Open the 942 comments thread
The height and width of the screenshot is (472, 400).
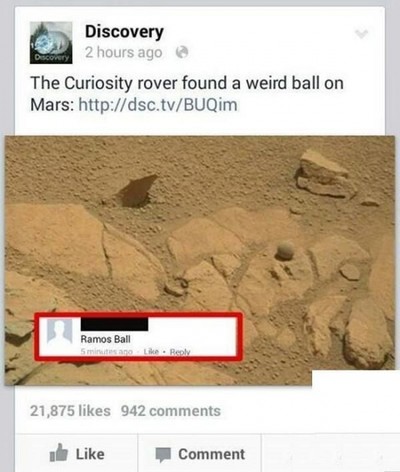(171, 411)
